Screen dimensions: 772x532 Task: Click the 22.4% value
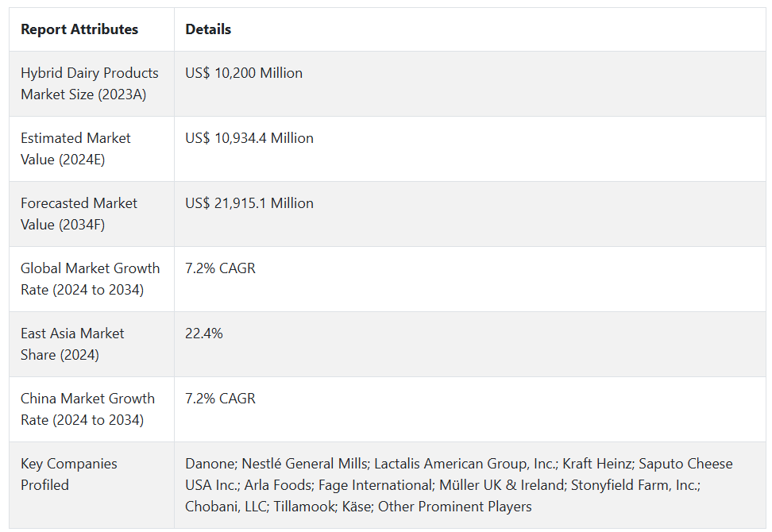[204, 333]
